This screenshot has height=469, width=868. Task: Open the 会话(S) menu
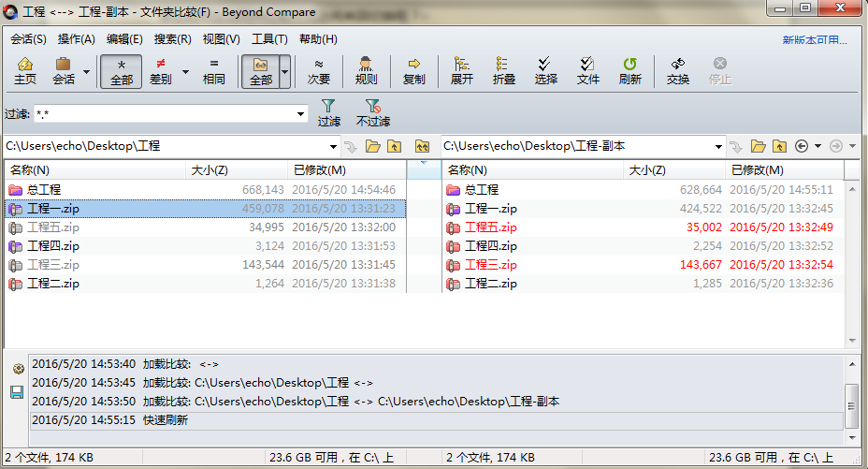28,39
